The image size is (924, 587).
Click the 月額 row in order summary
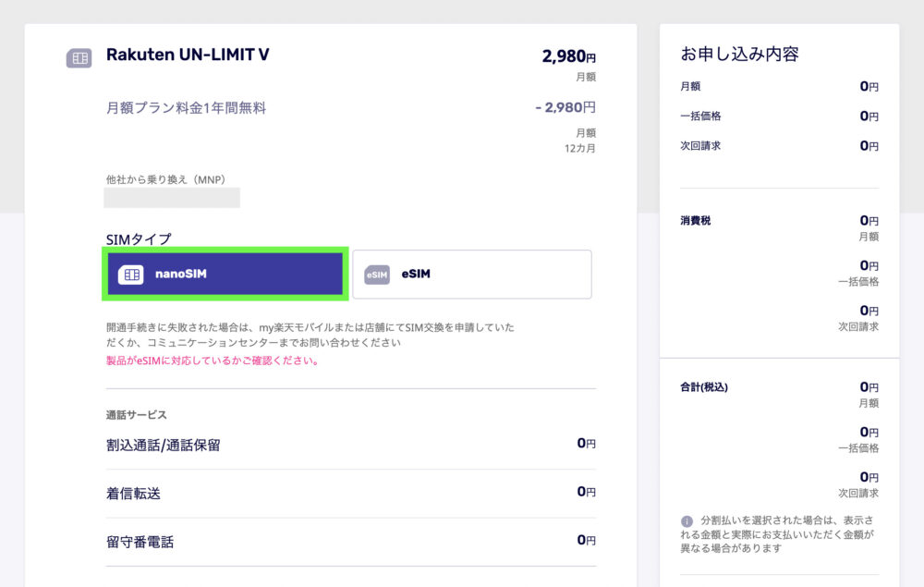coord(779,87)
